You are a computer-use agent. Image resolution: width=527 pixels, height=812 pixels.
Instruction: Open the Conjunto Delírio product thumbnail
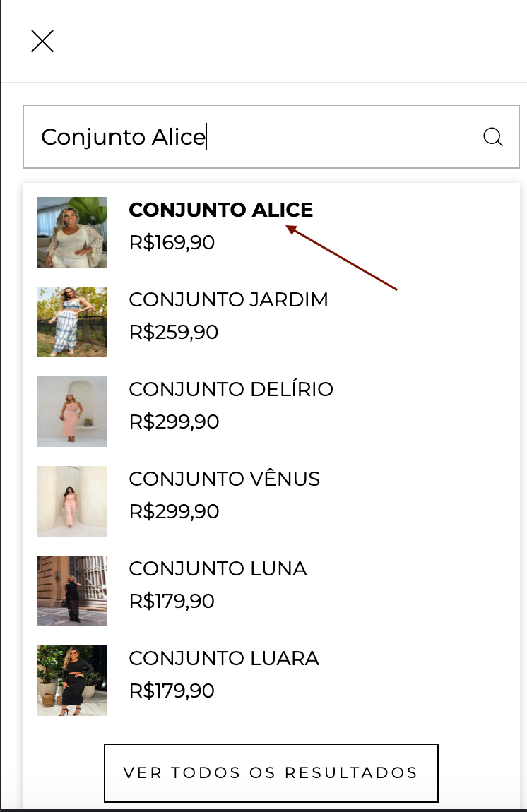click(x=72, y=412)
